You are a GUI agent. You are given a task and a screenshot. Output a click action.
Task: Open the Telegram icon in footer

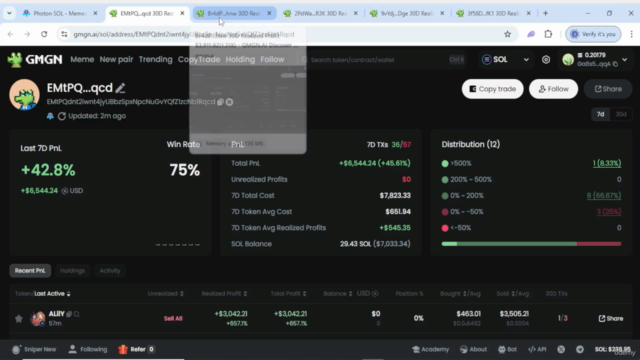pos(580,349)
